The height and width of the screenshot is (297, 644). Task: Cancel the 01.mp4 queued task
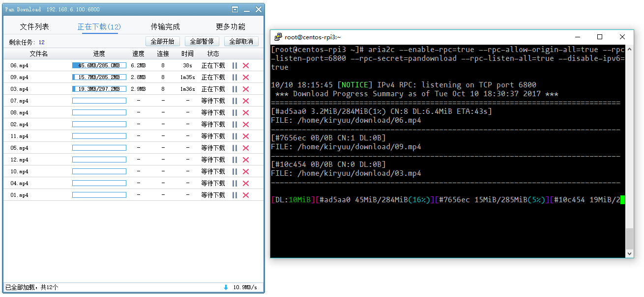pos(246,195)
